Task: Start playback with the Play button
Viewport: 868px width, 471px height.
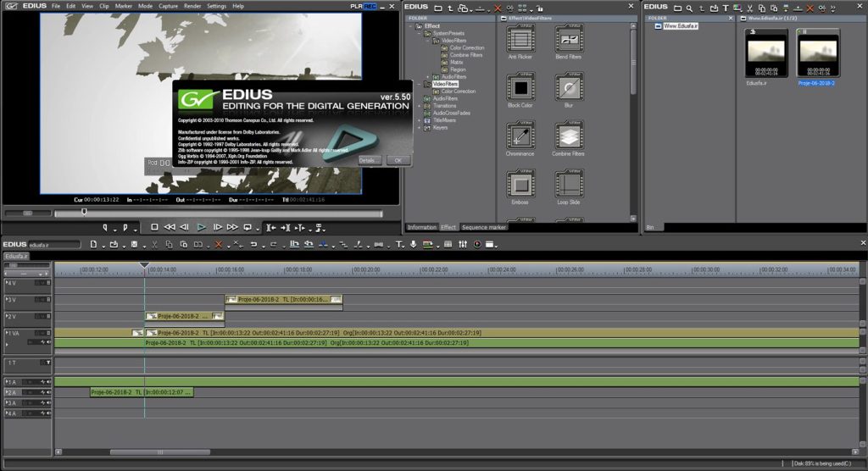Action: click(201, 227)
